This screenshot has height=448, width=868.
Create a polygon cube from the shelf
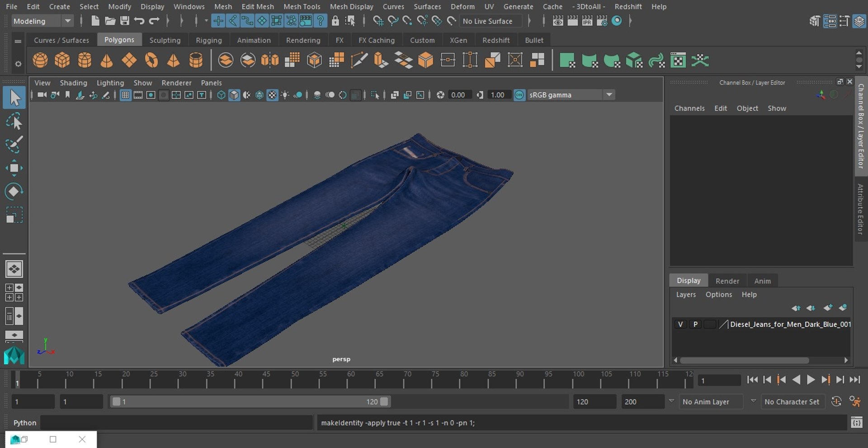pos(62,60)
